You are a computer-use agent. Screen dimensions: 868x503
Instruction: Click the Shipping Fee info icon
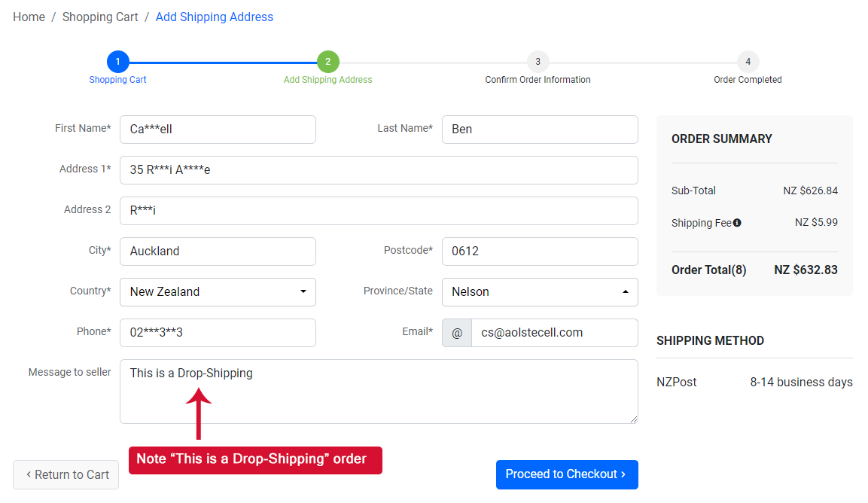coord(736,222)
